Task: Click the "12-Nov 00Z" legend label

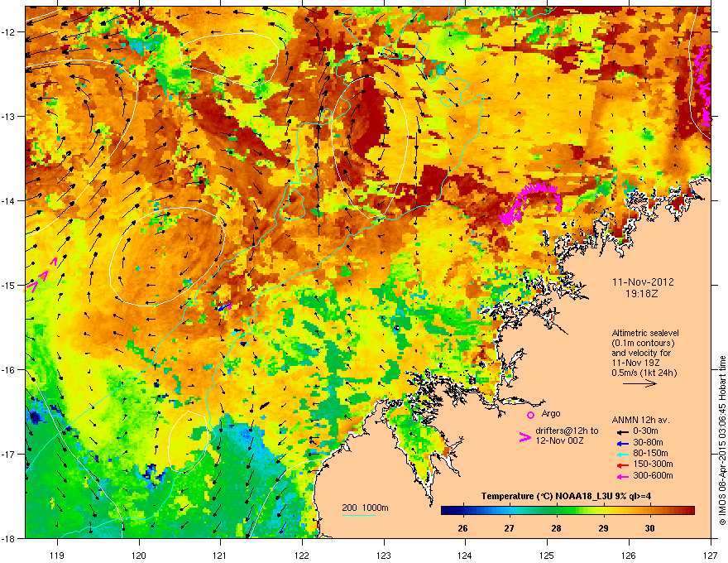Action: tap(559, 440)
